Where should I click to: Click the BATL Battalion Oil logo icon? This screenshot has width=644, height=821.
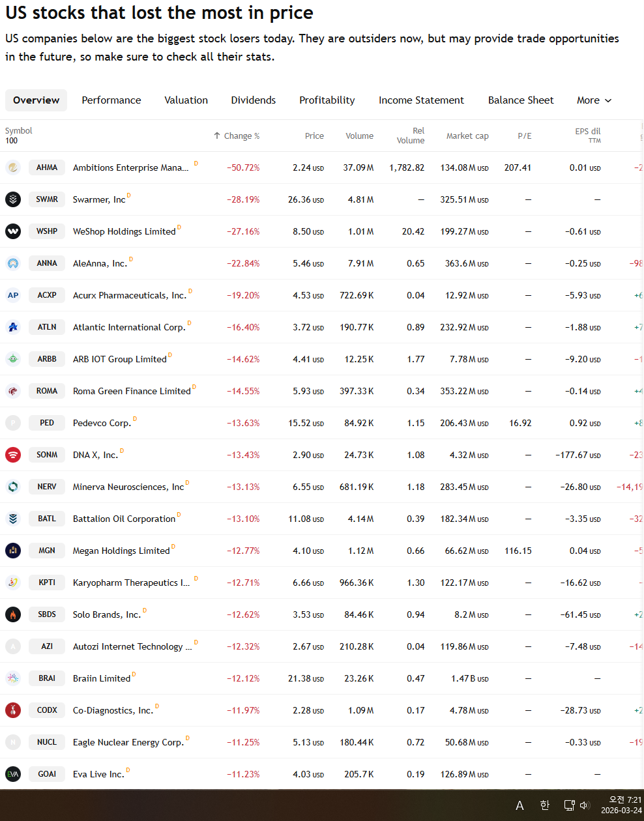(x=13, y=519)
